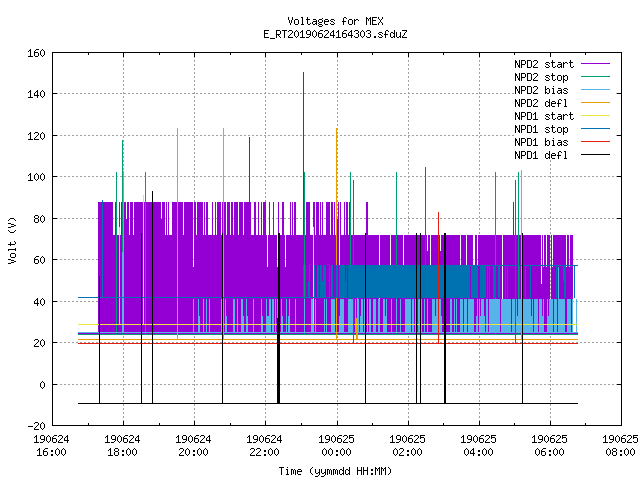Select the NPD1 bias legend entry

541,142
